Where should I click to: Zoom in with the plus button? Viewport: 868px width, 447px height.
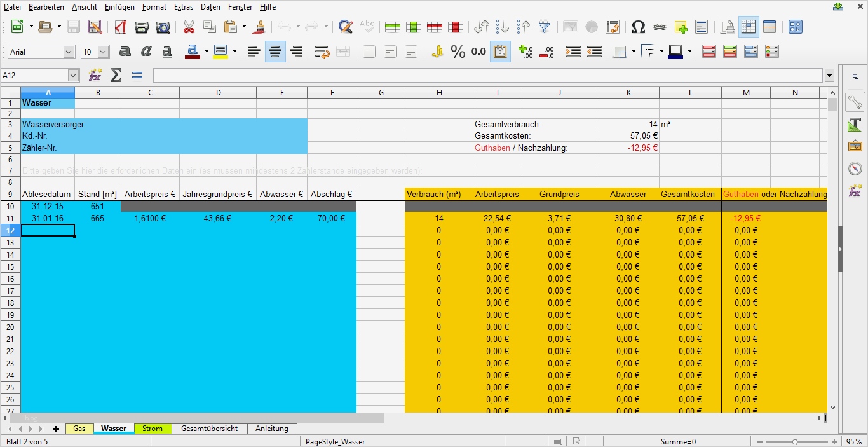[x=834, y=441]
